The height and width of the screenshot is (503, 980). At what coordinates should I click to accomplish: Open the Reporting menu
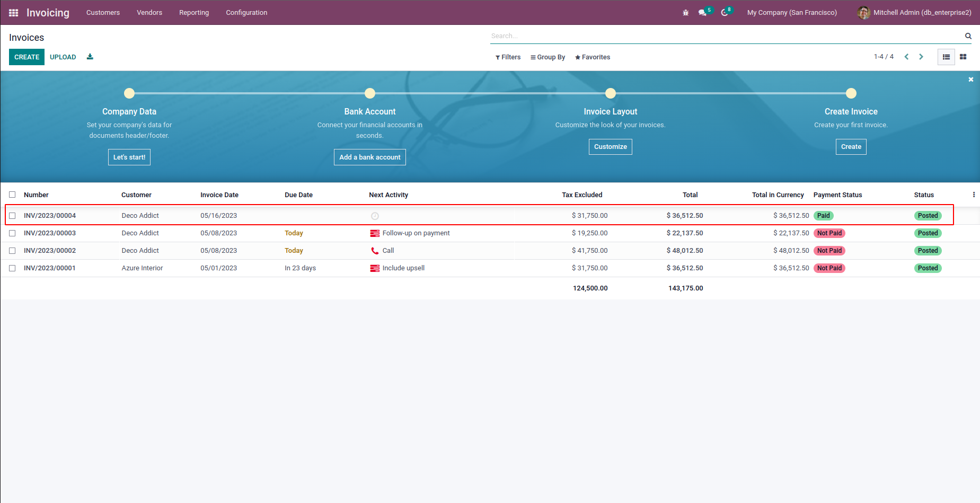click(194, 13)
